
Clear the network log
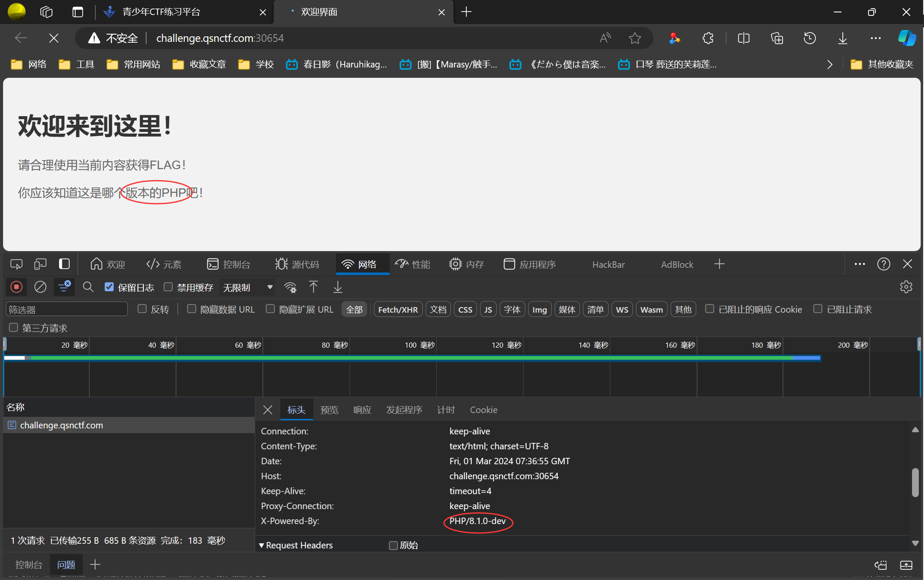click(40, 287)
